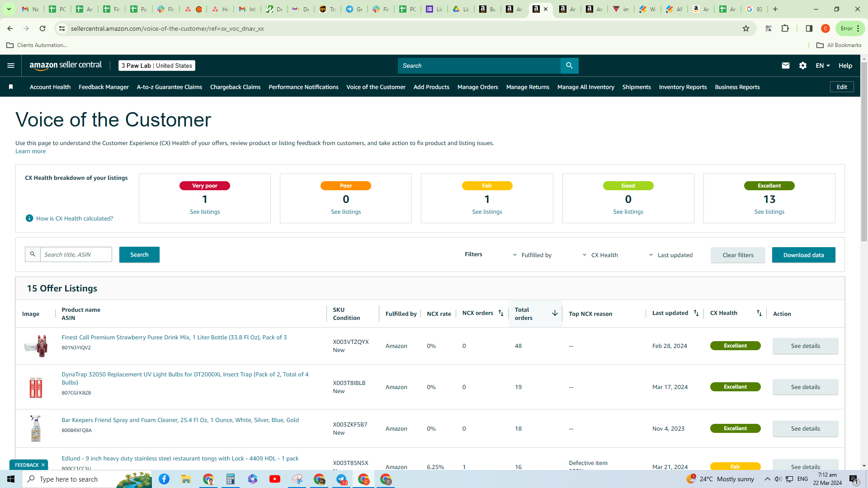Open Performance Notifications page
Viewport: 868px width, 488px height.
click(303, 87)
